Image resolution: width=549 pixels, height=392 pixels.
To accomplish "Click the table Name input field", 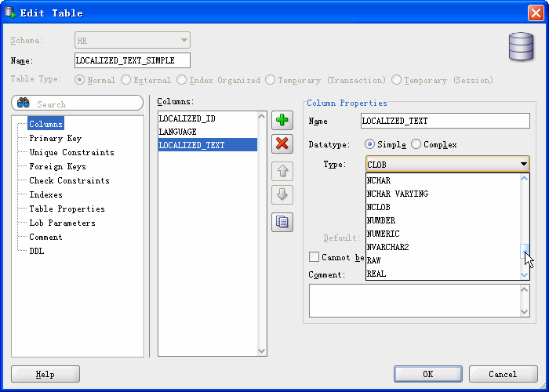I will click(132, 60).
